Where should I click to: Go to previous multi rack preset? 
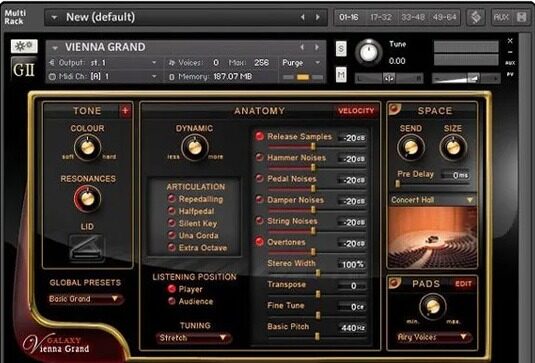pyautogui.click(x=303, y=17)
